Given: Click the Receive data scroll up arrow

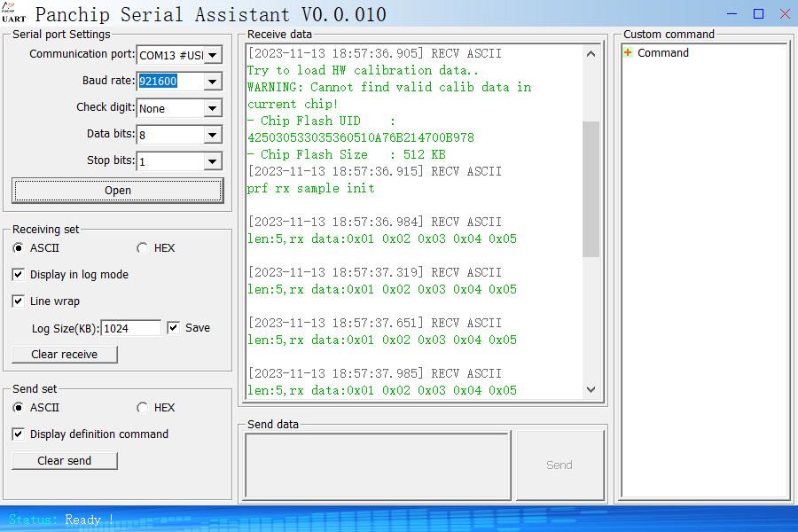Looking at the screenshot, I should (x=591, y=54).
